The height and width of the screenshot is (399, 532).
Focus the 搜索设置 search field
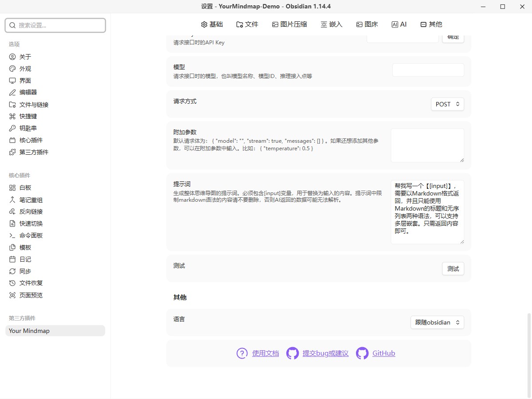pos(55,25)
